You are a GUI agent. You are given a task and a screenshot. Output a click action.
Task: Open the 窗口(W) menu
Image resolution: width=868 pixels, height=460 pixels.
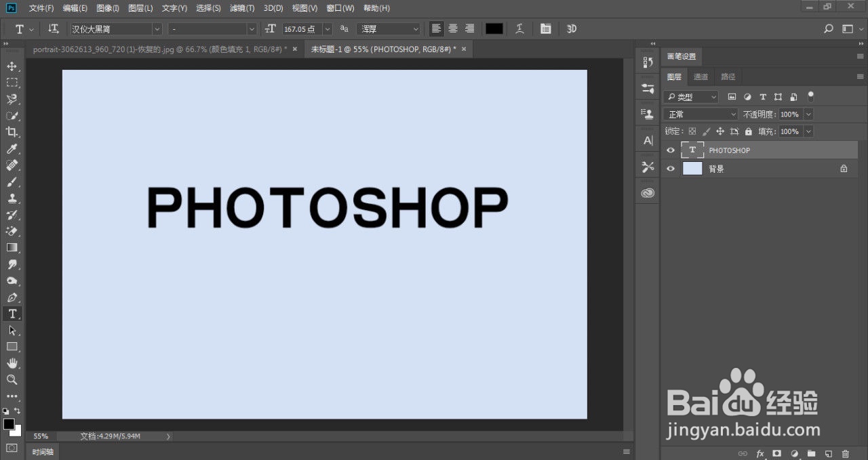click(340, 8)
